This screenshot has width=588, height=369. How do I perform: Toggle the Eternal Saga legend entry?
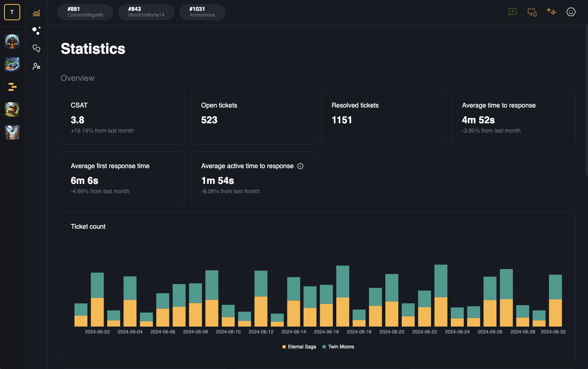pyautogui.click(x=299, y=347)
